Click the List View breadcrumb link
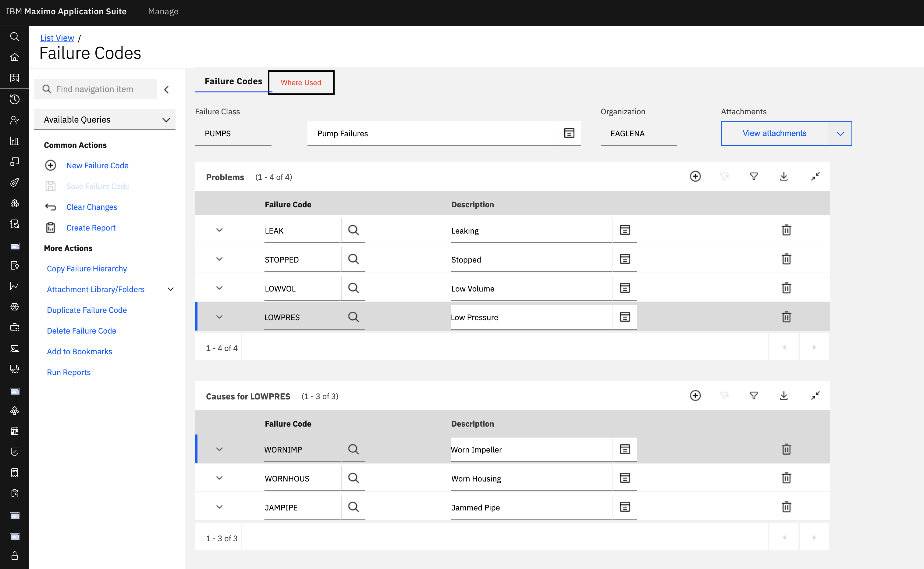This screenshot has width=924, height=569. [x=57, y=38]
